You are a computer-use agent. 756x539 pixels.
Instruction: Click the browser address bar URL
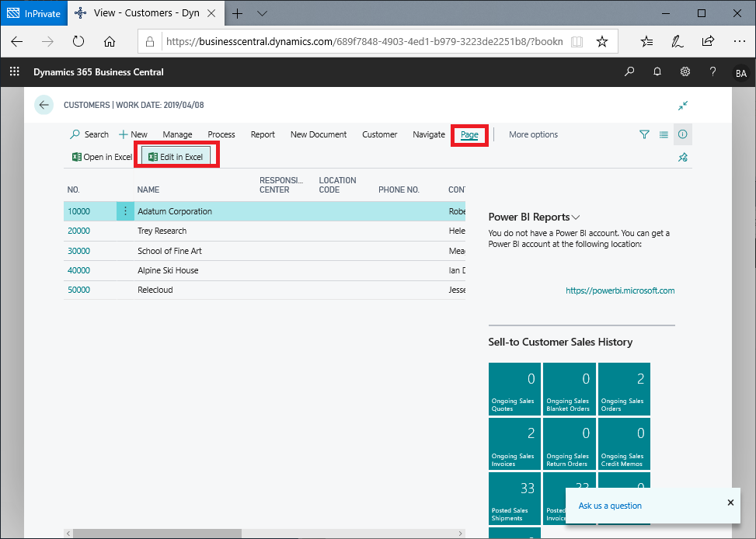(364, 41)
